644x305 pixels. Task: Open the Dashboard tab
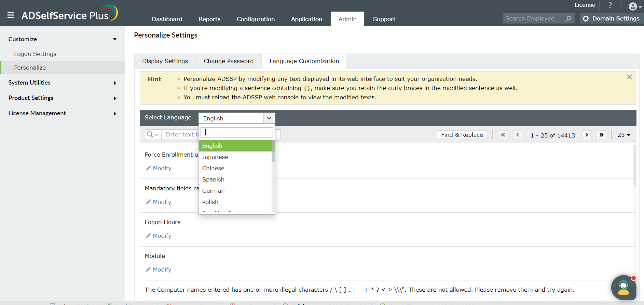point(167,19)
